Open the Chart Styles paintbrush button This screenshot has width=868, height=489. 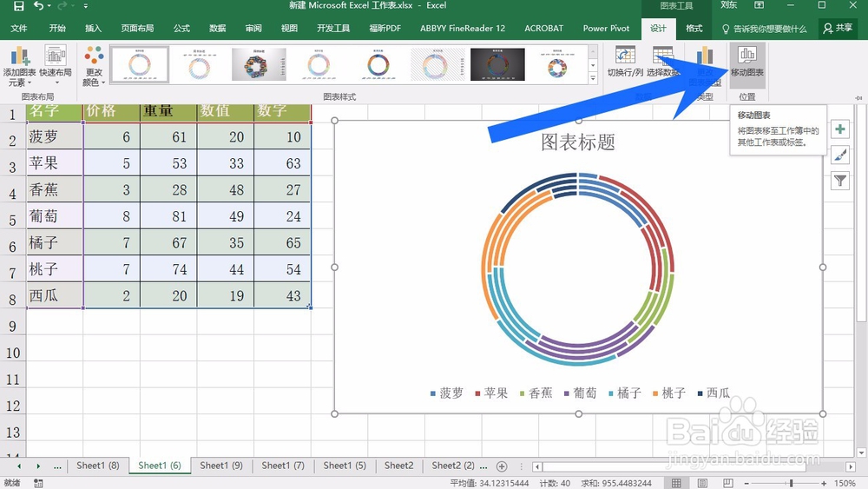click(840, 155)
